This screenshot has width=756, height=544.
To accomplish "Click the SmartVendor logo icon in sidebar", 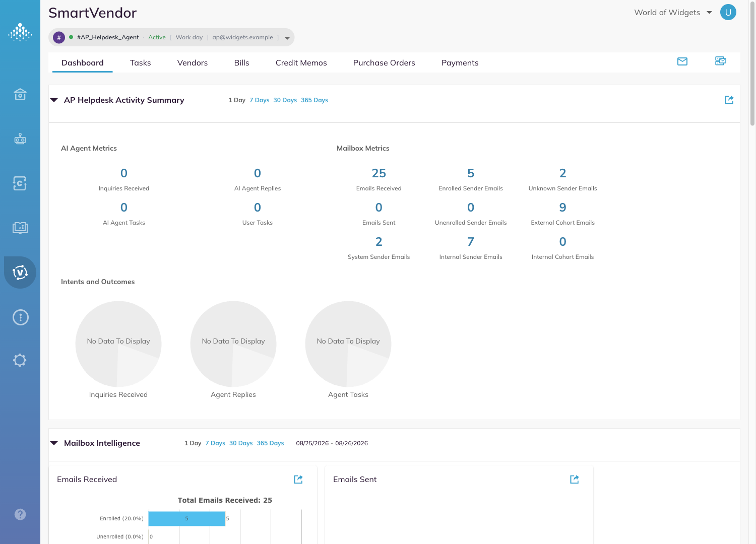I will (20, 32).
